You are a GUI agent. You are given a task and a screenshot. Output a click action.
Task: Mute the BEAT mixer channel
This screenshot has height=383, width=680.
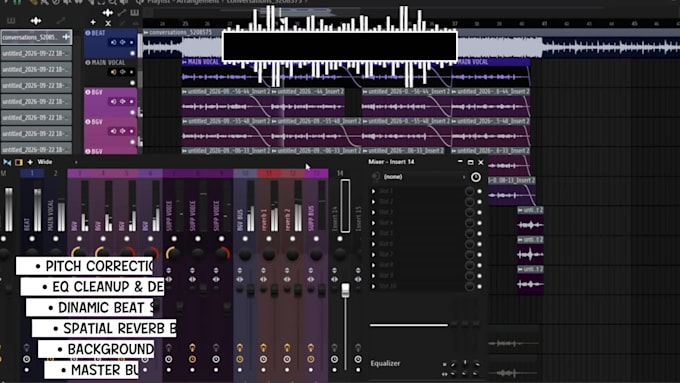click(32, 239)
